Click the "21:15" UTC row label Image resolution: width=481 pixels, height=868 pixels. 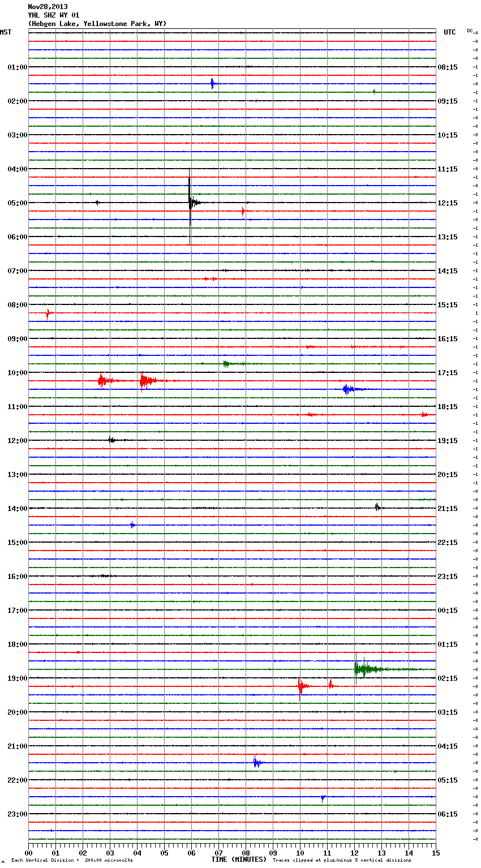(448, 509)
